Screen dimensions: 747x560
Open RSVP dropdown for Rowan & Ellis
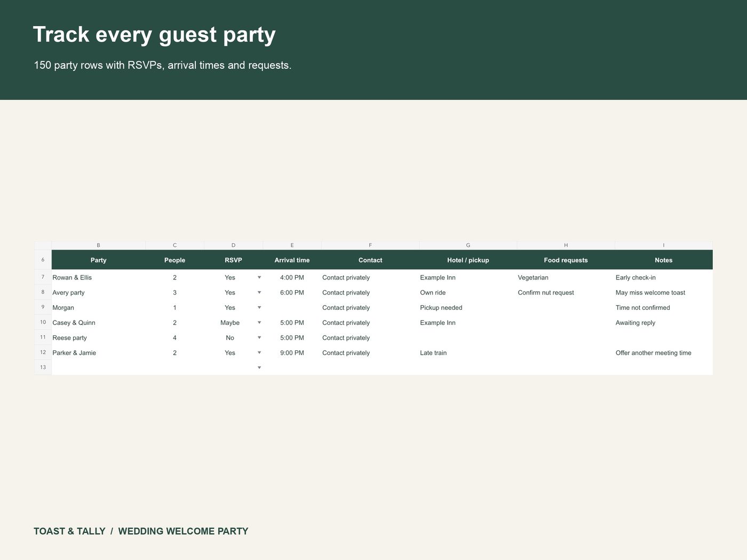(x=259, y=277)
